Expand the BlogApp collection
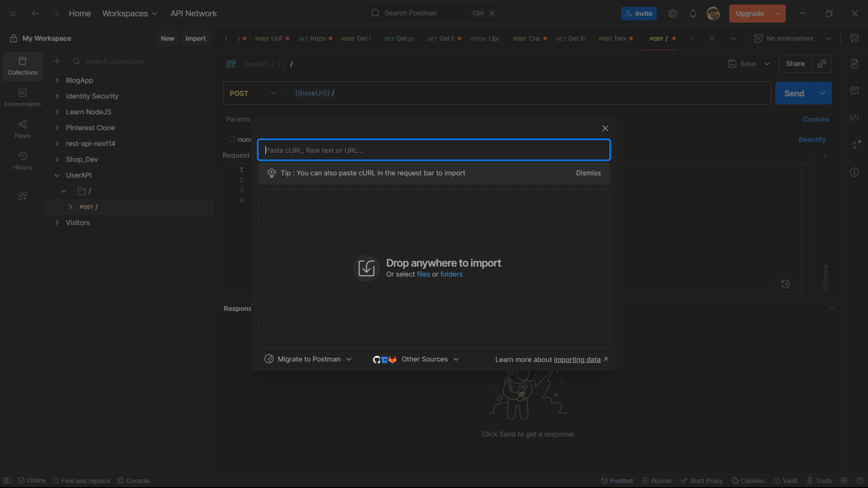The width and height of the screenshot is (868, 488). pos(57,80)
